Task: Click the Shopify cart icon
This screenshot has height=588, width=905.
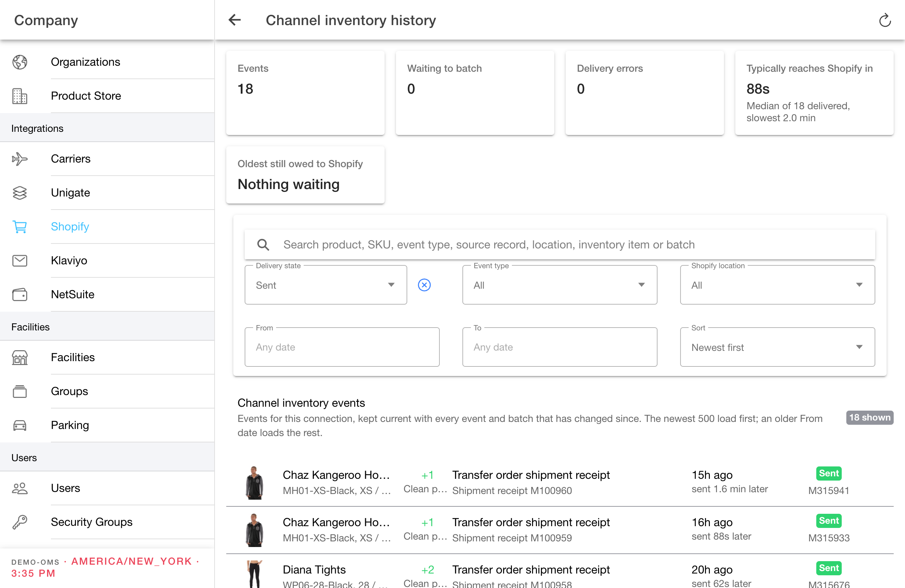Action: [x=20, y=227]
